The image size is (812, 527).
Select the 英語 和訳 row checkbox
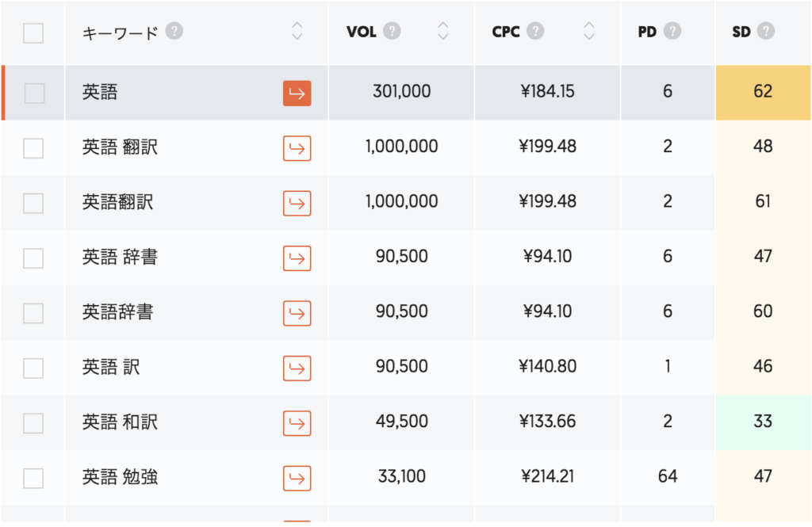[33, 423]
